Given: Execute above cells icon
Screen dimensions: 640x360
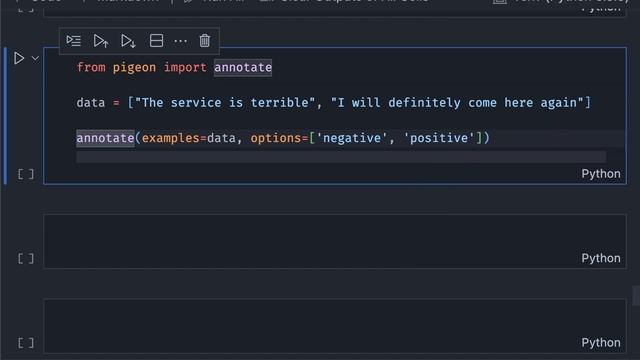Looking at the screenshot, I should [101, 41].
